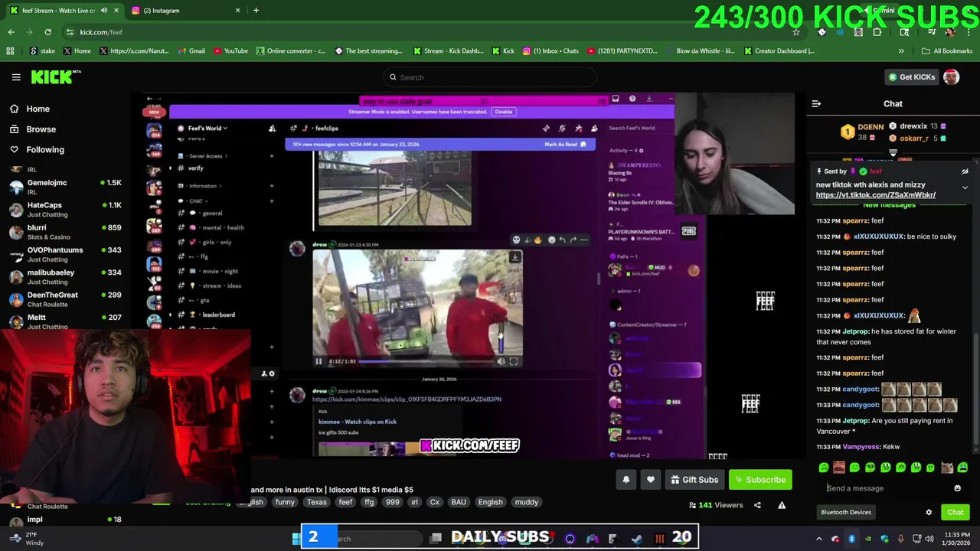Click the Gift Subs button
The width and height of the screenshot is (980, 551).
click(x=694, y=480)
